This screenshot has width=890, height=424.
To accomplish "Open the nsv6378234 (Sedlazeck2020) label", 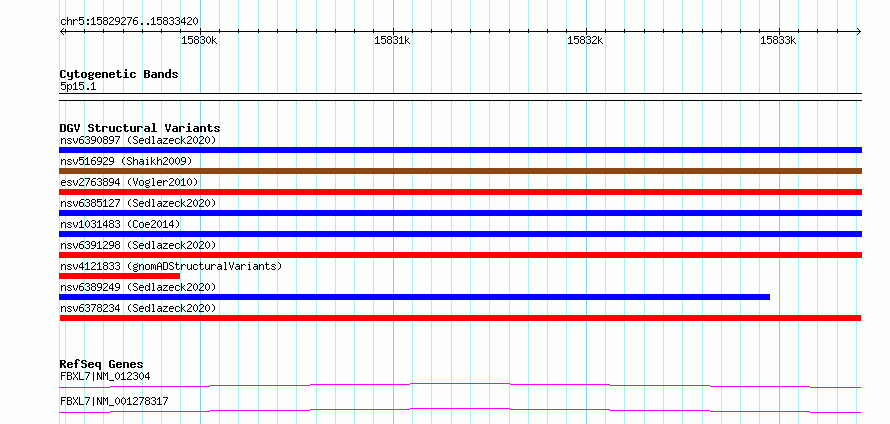I will 138,308.
